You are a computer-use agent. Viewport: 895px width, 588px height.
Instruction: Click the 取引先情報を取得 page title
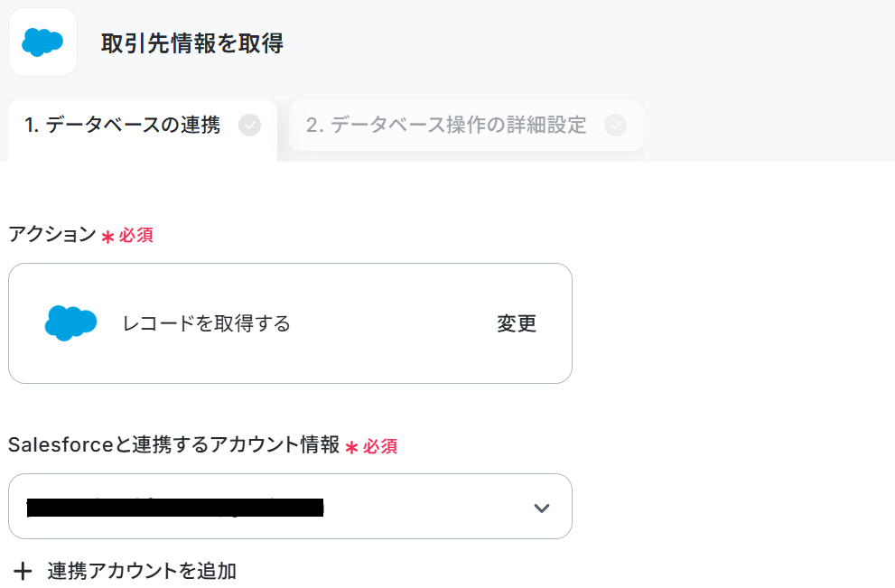[192, 43]
